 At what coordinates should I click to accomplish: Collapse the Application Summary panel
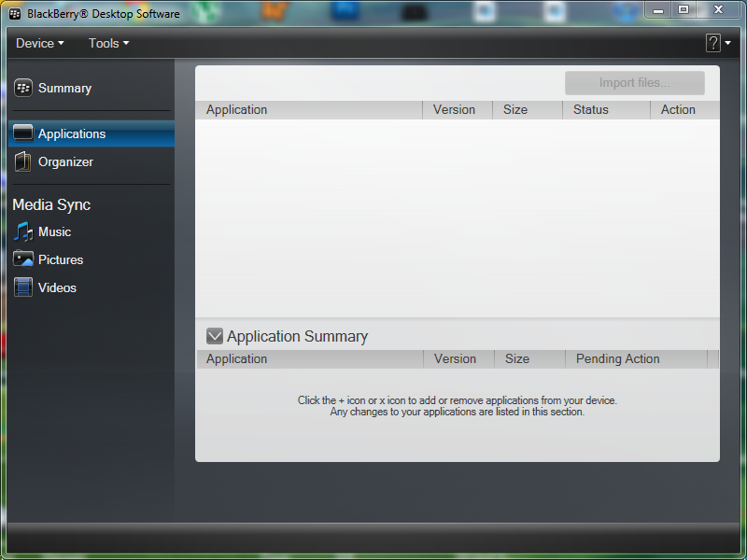coord(215,336)
